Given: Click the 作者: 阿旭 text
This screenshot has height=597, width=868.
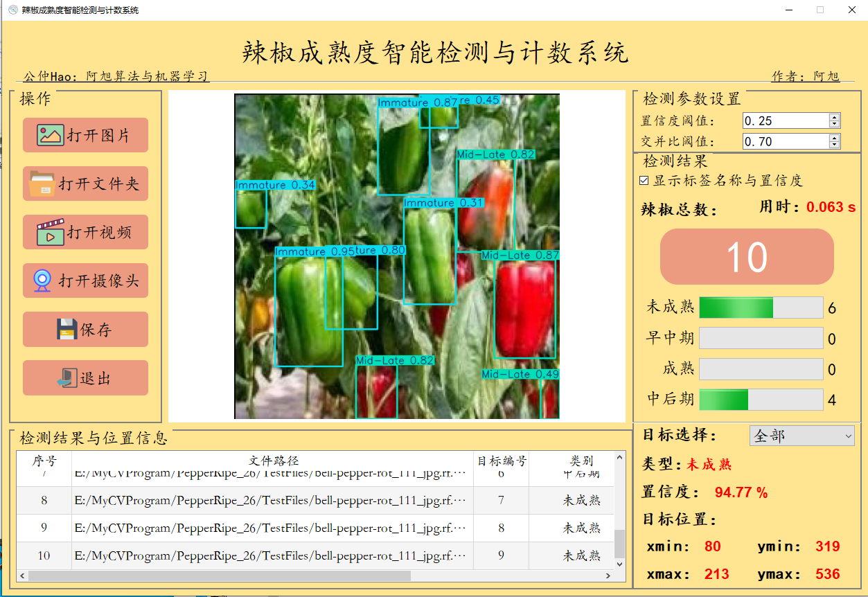Looking at the screenshot, I should point(806,76).
